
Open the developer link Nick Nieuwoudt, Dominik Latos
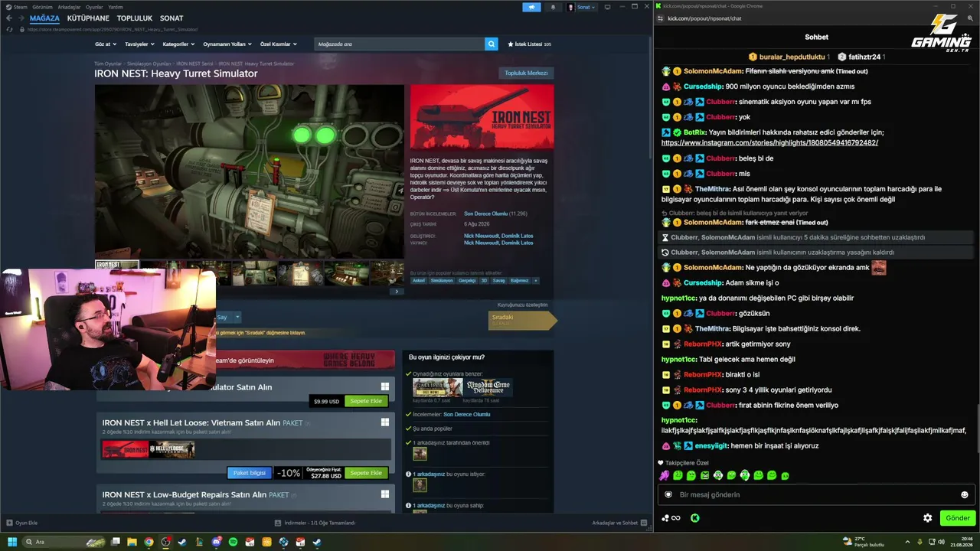498,236
